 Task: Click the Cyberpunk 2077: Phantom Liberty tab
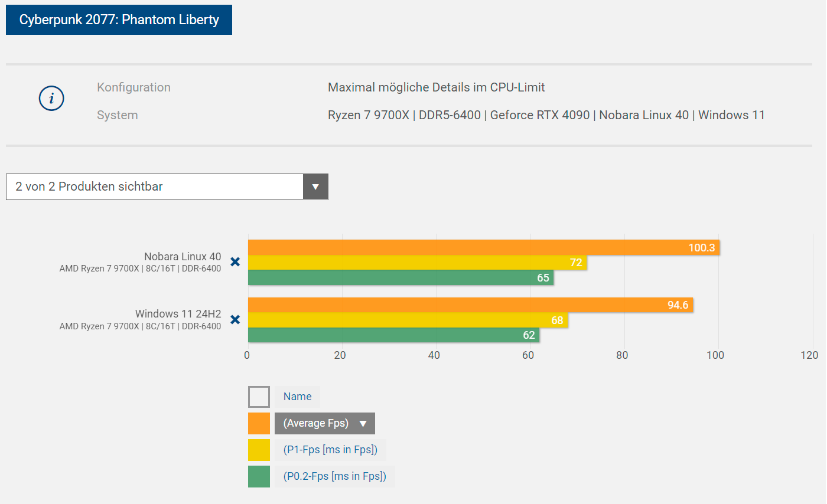click(x=119, y=20)
